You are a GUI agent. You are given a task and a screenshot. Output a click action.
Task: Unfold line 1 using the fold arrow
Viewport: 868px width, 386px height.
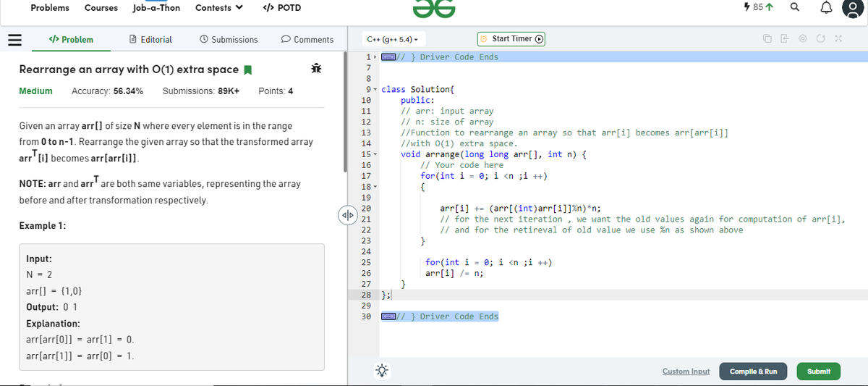374,57
